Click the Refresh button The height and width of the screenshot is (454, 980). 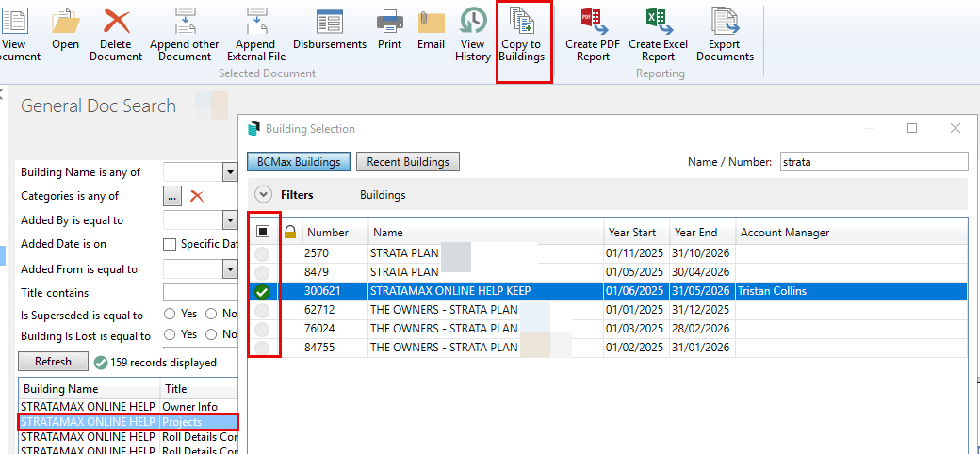pyautogui.click(x=53, y=362)
